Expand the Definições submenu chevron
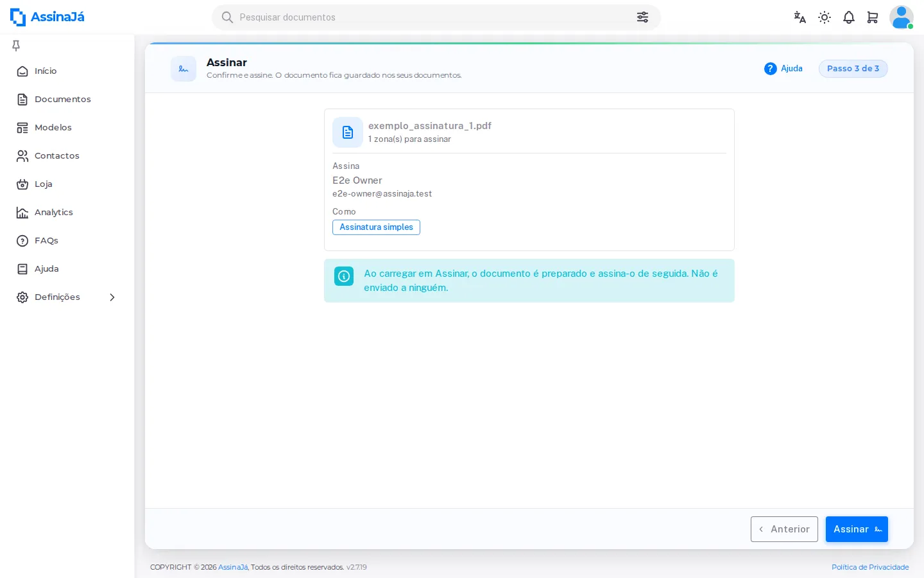This screenshot has height=578, width=924. pos(112,297)
